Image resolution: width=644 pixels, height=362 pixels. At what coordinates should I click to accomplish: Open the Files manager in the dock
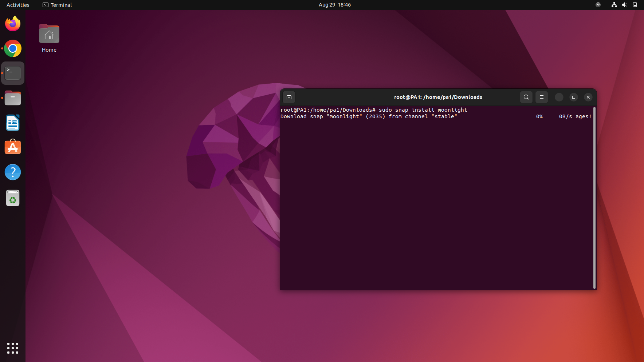pos(13,98)
